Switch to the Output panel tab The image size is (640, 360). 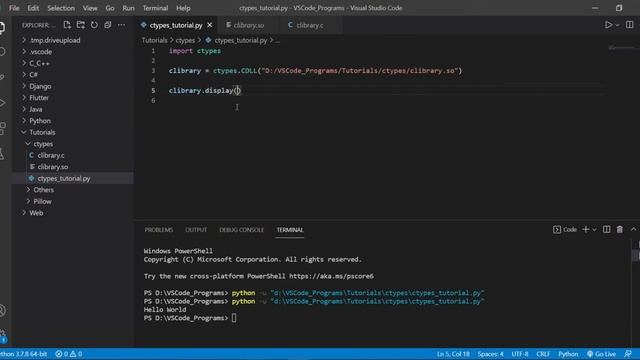[196, 230]
